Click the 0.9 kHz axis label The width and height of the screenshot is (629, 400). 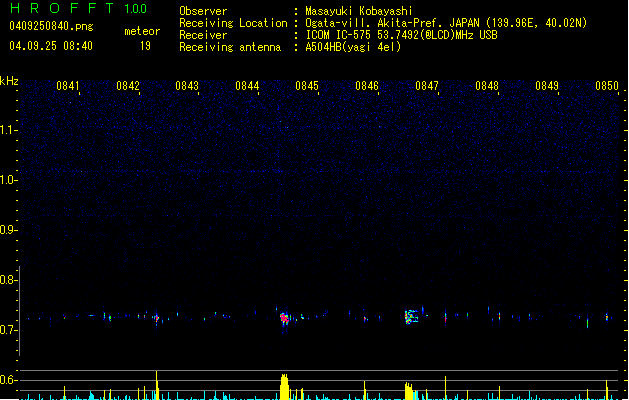(8, 230)
